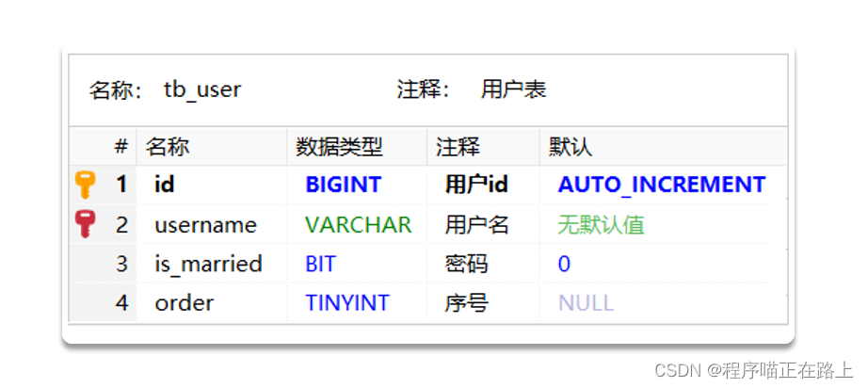Select the table name field tb_user
This screenshot has width=868, height=388.
[x=202, y=89]
